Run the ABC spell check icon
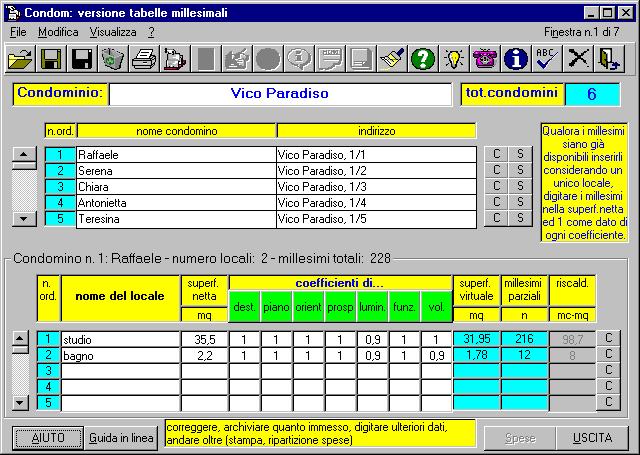Viewport: 640px width, 455px height. [x=546, y=59]
